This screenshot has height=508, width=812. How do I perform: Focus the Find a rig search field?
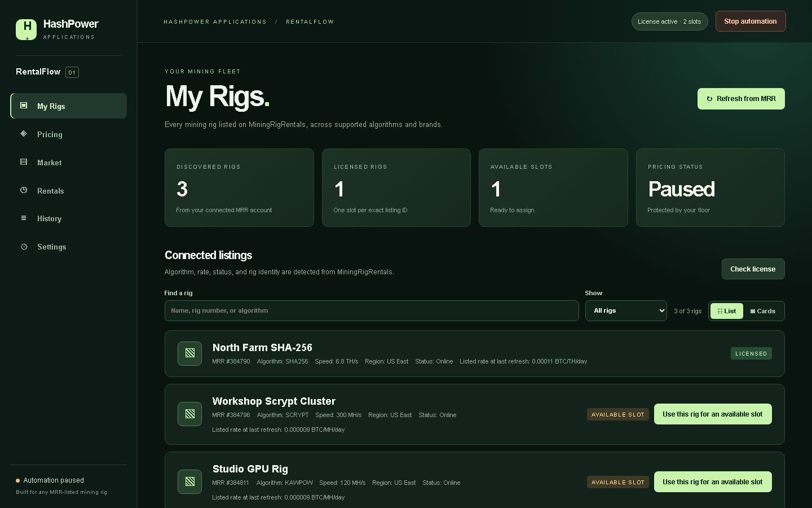[x=372, y=310]
